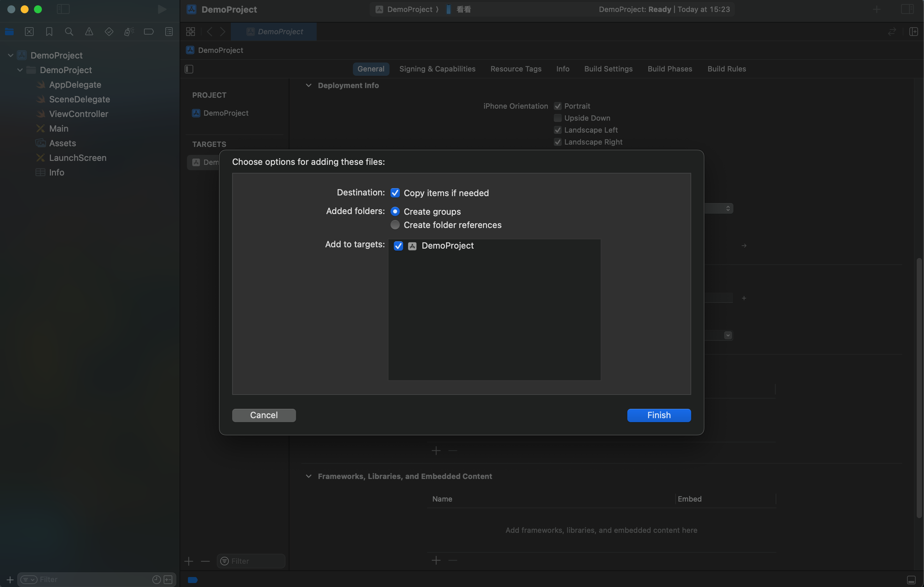Toggle the debug area icon at bottom right

[911, 580]
